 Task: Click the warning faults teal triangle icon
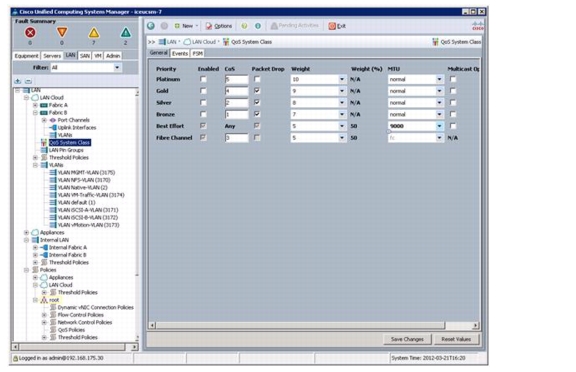pyautogui.click(x=126, y=33)
